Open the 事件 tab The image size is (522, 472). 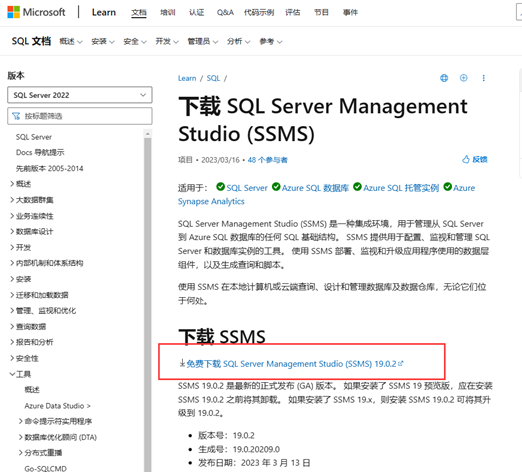[350, 12]
